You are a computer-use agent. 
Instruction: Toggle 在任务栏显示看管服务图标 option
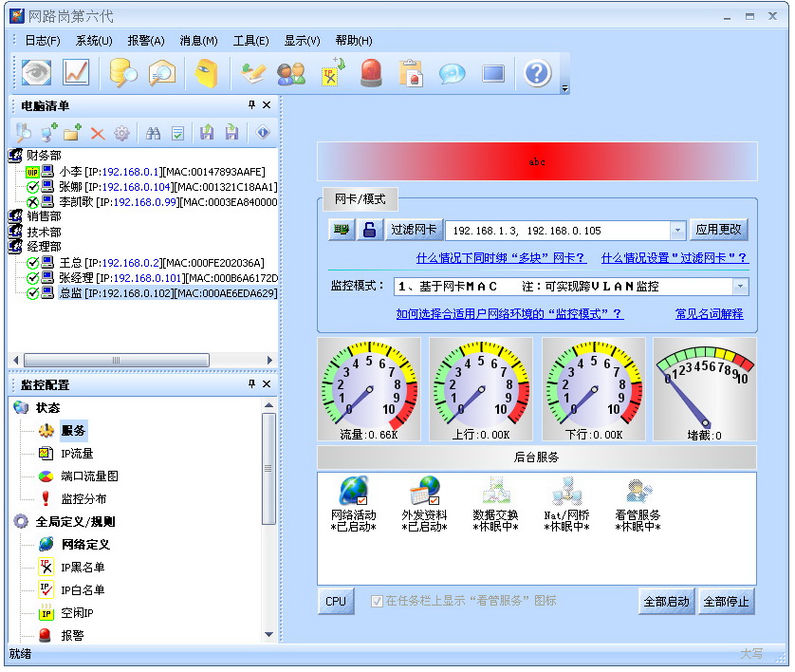[379, 601]
